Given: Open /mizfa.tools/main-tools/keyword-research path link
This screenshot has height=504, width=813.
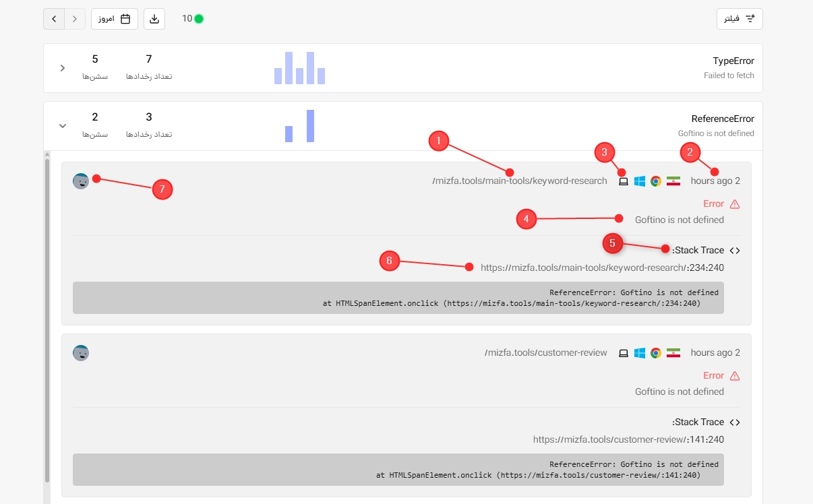Looking at the screenshot, I should (520, 181).
